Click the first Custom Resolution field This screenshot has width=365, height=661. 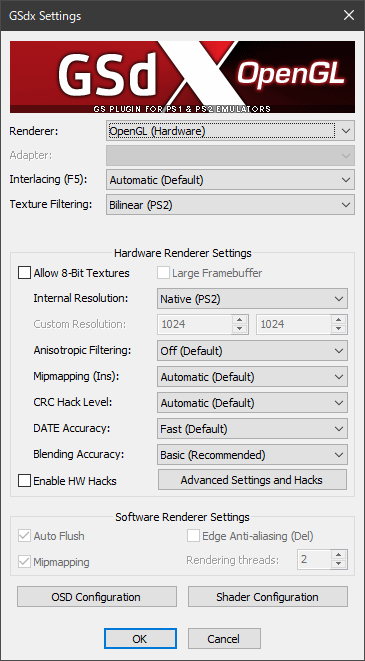pyautogui.click(x=203, y=324)
